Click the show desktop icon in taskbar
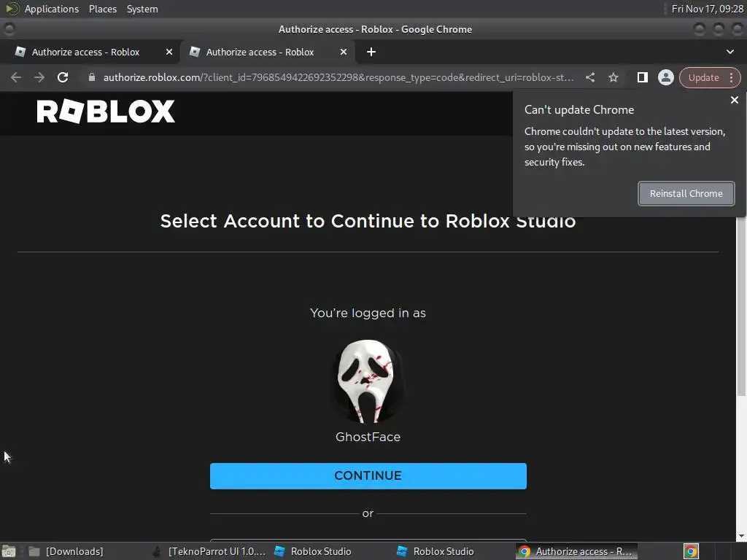Viewport: 747px width, 560px height. [x=9, y=551]
